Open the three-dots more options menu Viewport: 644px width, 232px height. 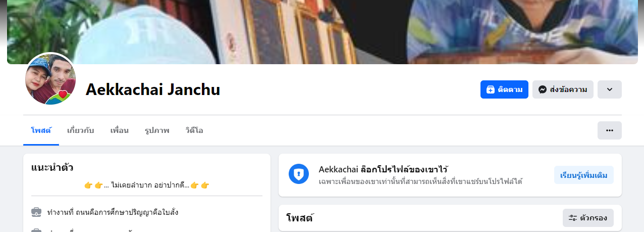point(610,130)
